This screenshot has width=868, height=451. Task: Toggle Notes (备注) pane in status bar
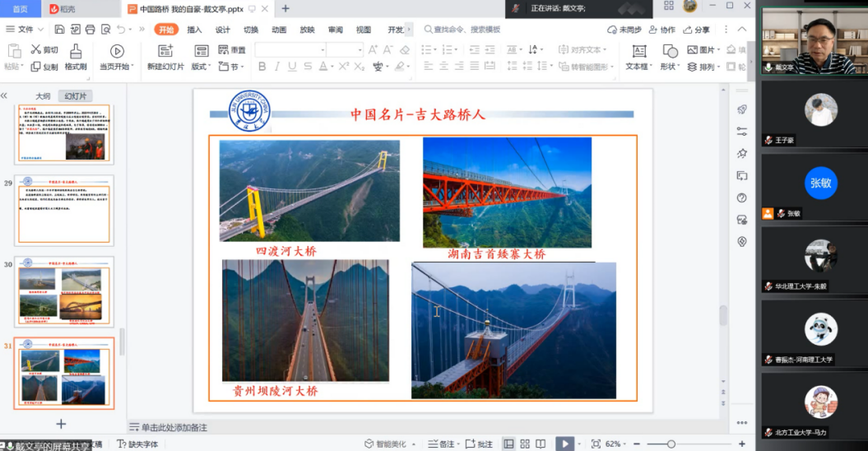440,444
